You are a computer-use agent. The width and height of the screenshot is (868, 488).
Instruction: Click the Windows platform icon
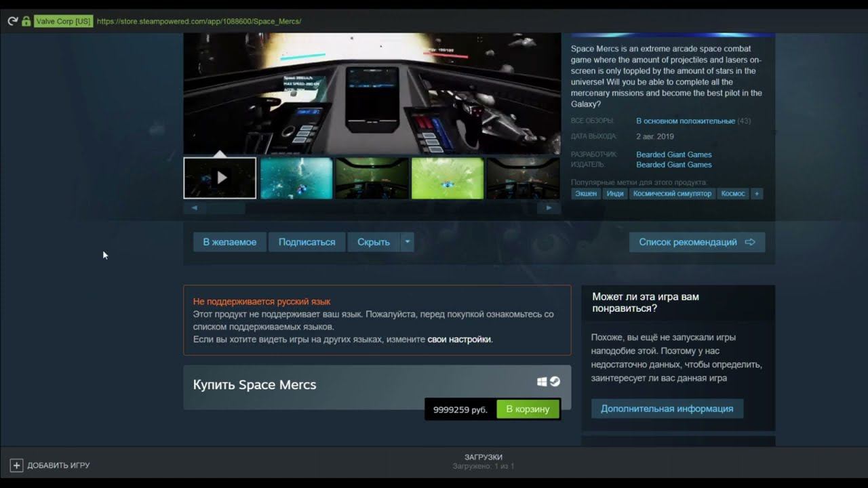tap(542, 382)
